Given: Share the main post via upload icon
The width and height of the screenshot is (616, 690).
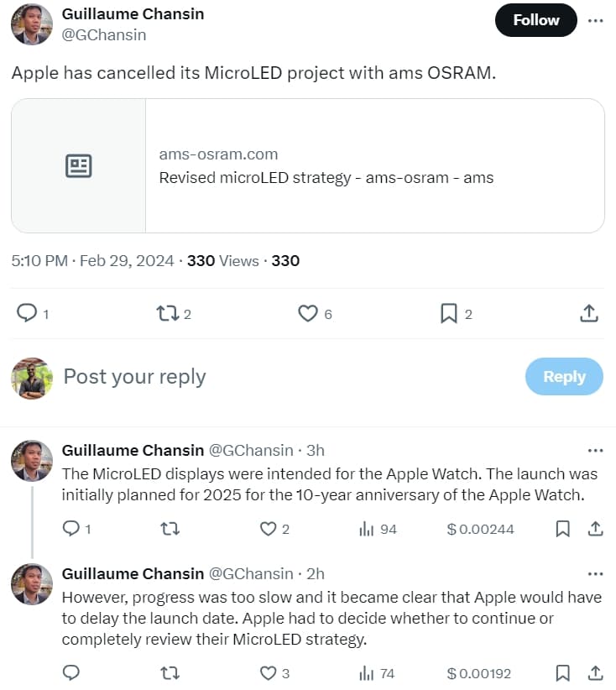Looking at the screenshot, I should point(589,313).
